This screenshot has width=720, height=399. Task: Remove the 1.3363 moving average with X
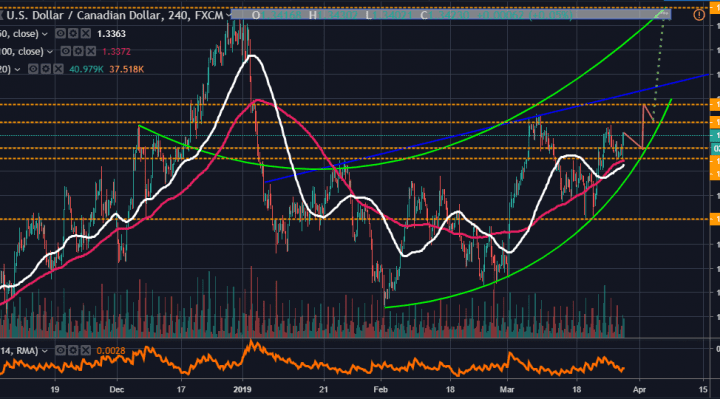(86, 34)
